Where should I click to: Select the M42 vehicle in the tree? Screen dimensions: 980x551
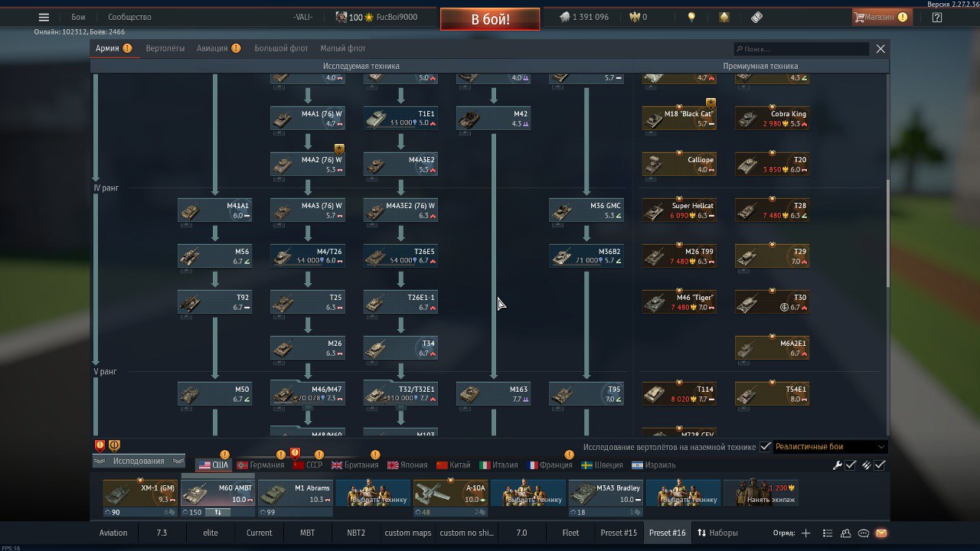tap(493, 119)
